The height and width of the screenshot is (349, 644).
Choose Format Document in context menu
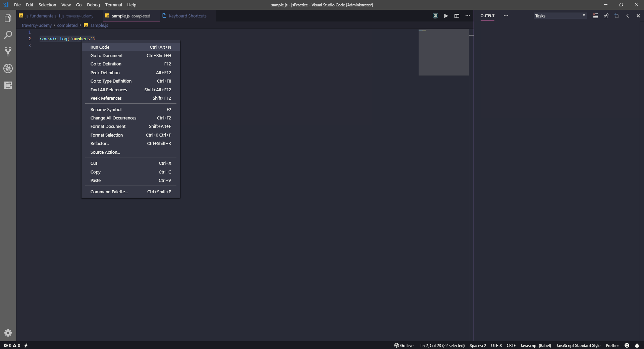(131, 126)
